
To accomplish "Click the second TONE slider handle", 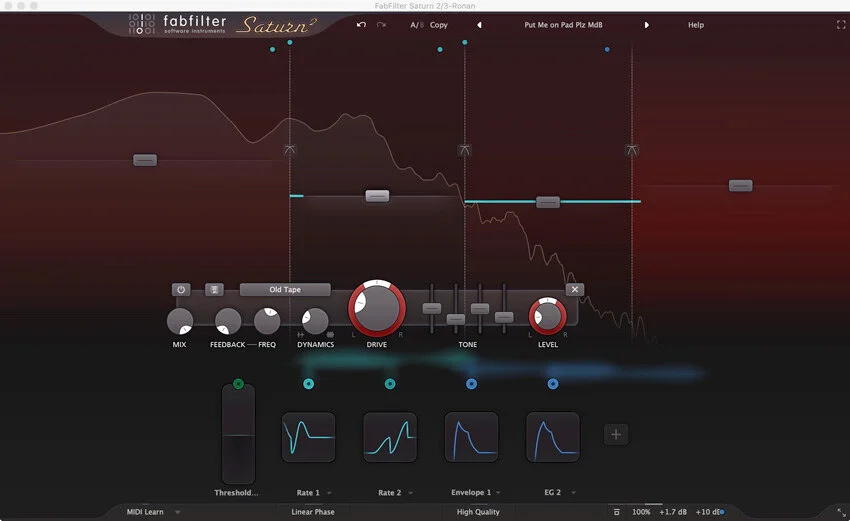I will pos(455,319).
